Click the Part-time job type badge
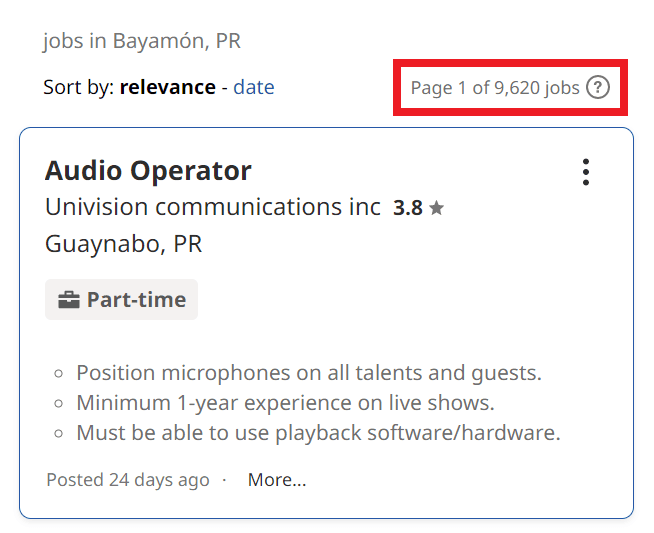 tap(121, 299)
